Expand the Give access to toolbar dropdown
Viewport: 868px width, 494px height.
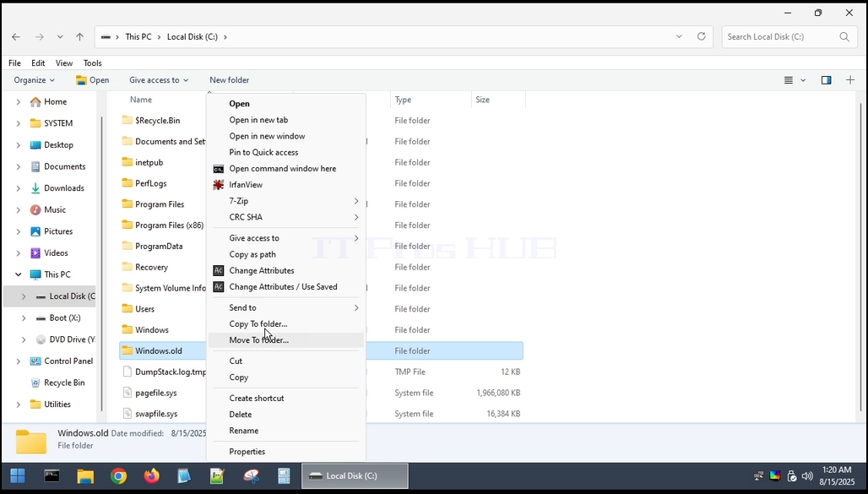click(x=159, y=79)
